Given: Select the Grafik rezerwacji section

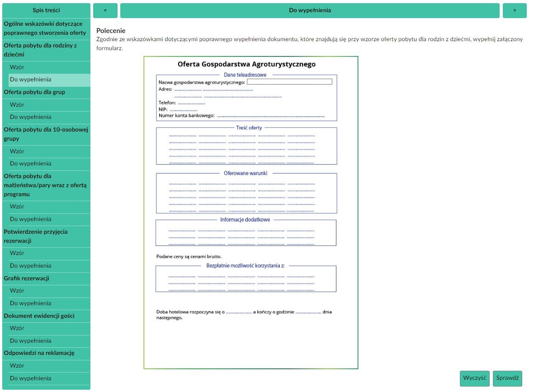Looking at the screenshot, I should [27, 278].
